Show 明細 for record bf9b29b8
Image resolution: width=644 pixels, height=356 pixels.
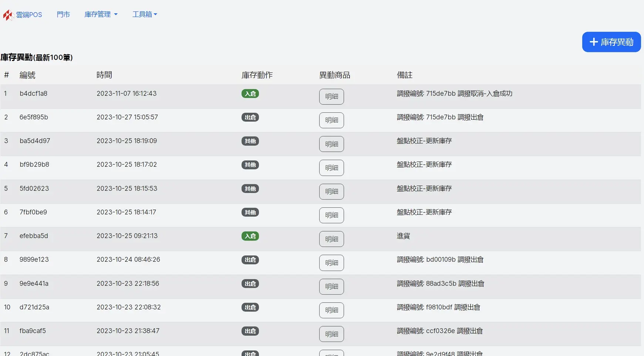pos(331,168)
